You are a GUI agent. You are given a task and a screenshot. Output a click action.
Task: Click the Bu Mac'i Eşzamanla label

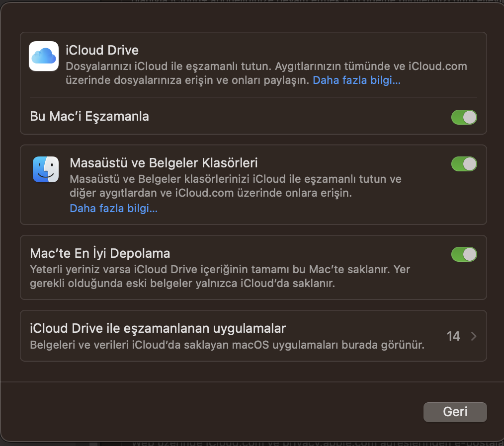tap(89, 117)
